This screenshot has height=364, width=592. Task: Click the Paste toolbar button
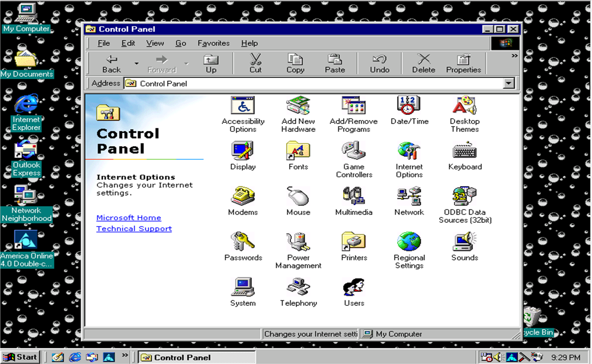(x=335, y=63)
